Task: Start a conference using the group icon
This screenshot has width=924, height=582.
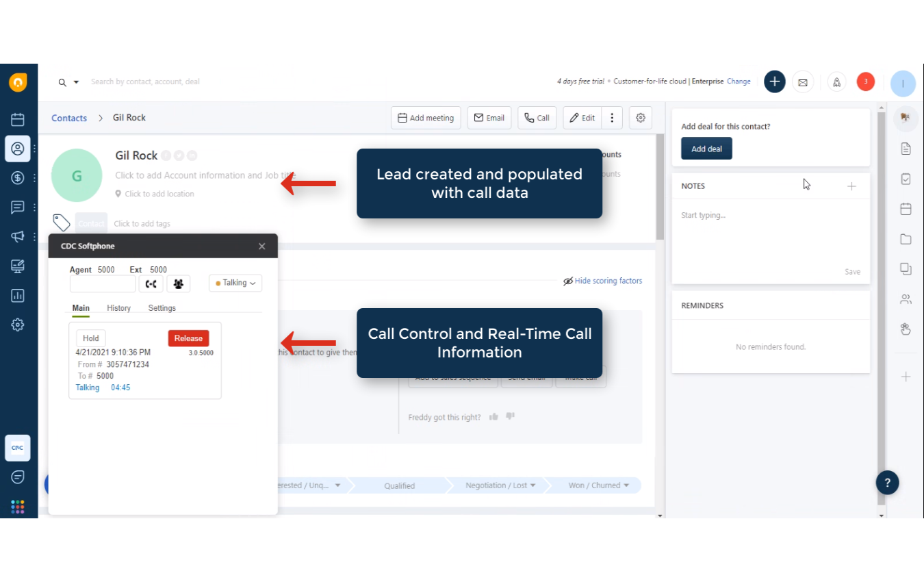Action: pyautogui.click(x=178, y=283)
